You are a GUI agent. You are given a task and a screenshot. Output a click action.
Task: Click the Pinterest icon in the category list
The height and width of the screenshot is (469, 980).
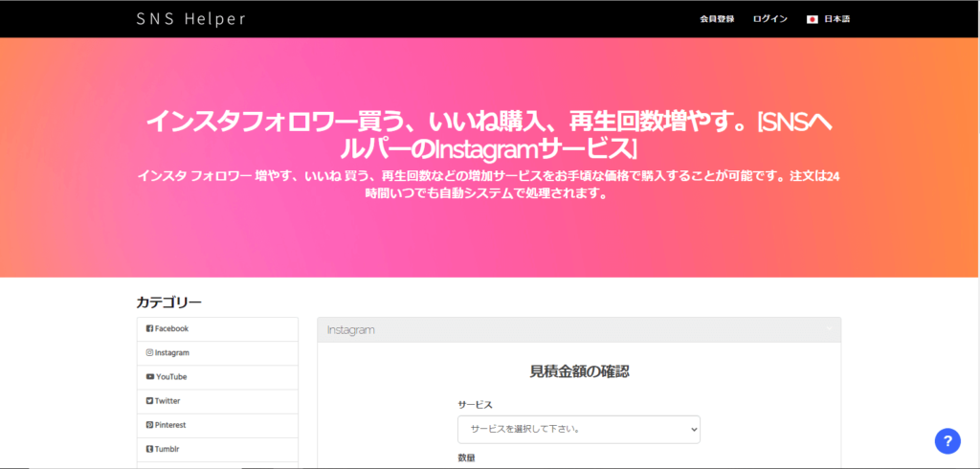(x=150, y=425)
